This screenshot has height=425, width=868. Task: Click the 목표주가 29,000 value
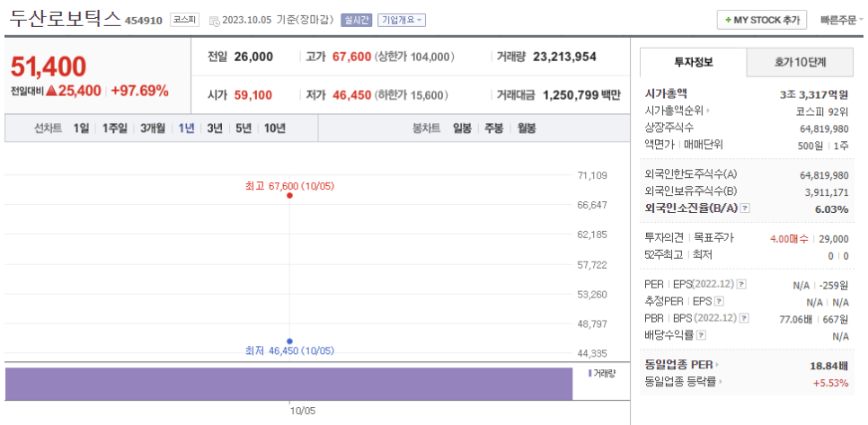pyautogui.click(x=833, y=238)
